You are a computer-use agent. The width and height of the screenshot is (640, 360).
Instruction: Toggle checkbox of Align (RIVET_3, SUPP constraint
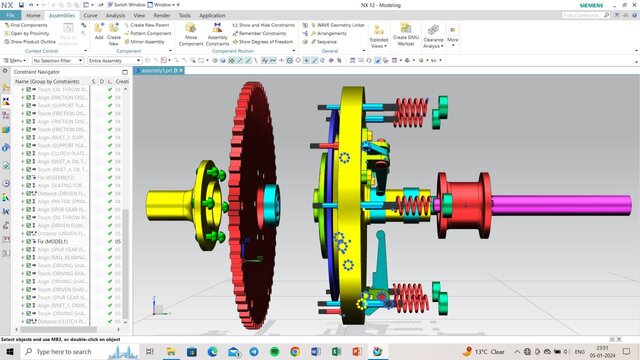click(29, 138)
